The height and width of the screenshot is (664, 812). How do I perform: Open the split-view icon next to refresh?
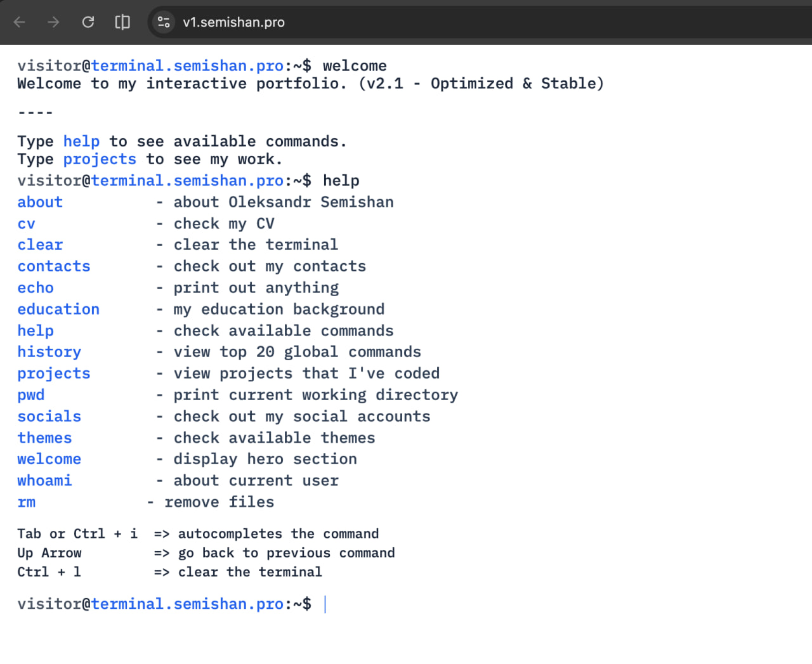[122, 22]
